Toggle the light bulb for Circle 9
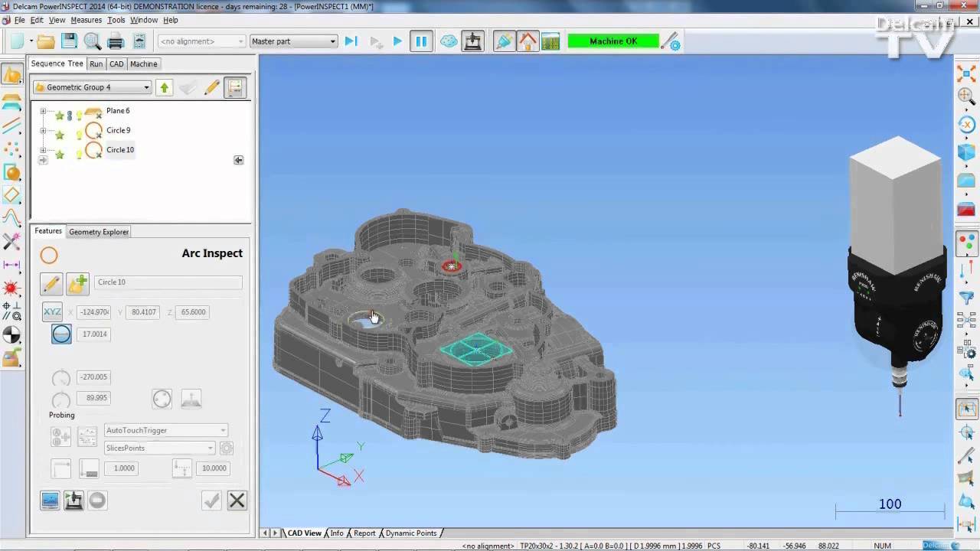Image resolution: width=980 pixels, height=551 pixels. click(x=79, y=135)
